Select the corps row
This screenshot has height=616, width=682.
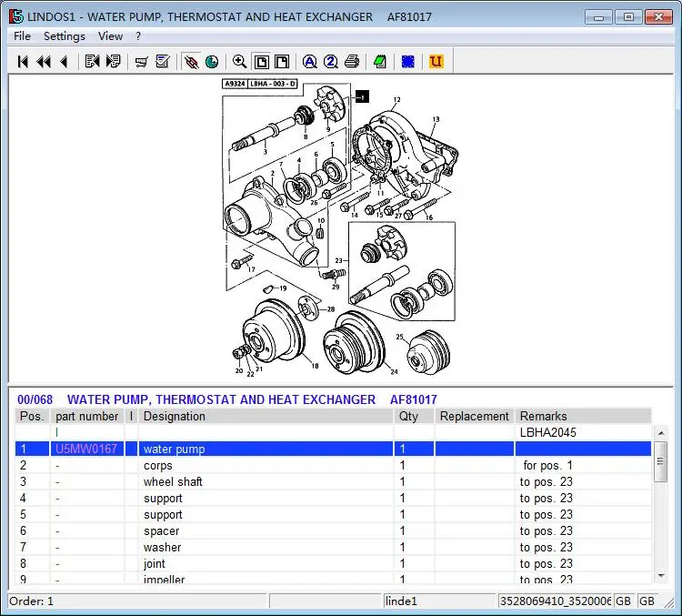[333, 465]
